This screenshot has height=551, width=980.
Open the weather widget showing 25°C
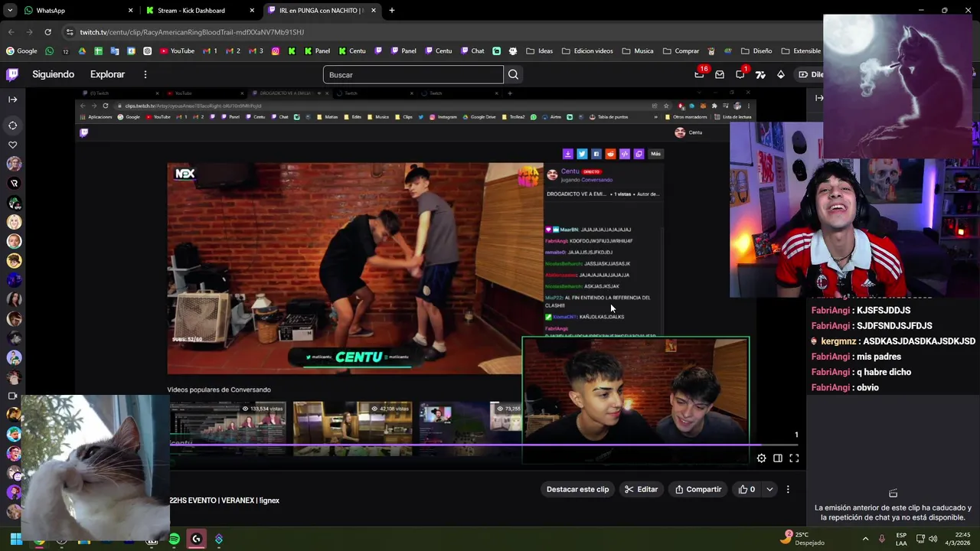click(802, 538)
